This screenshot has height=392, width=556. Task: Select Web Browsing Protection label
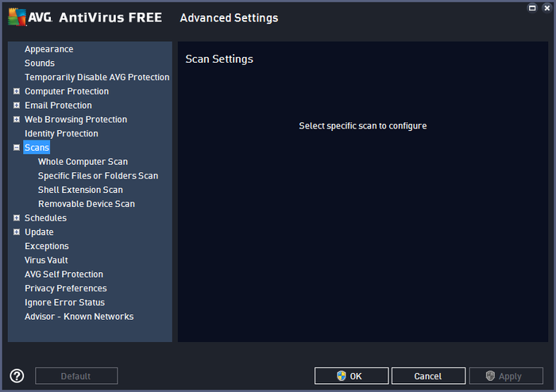[x=76, y=119]
